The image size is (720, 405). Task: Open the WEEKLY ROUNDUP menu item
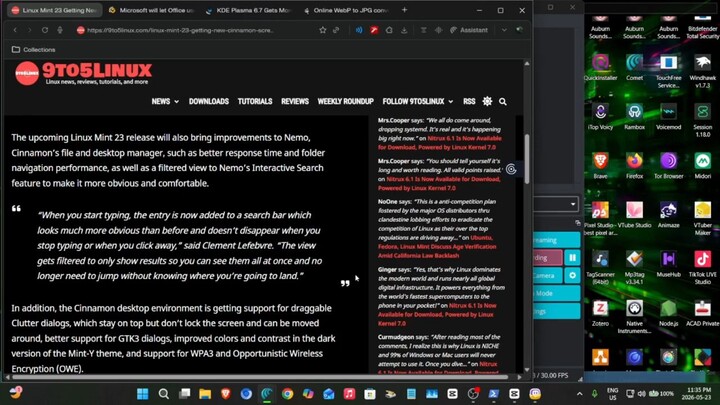coord(345,101)
